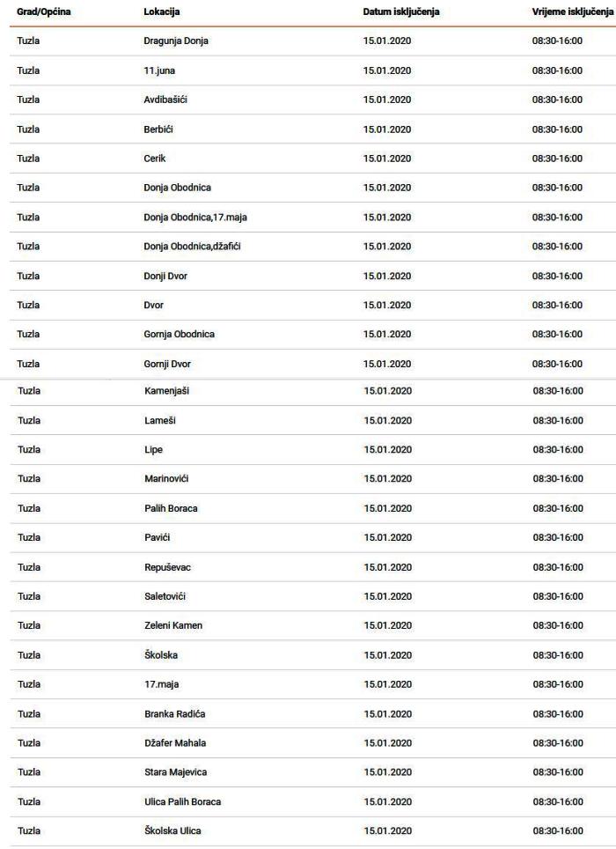Click the Stara Majevica location

[x=175, y=772]
